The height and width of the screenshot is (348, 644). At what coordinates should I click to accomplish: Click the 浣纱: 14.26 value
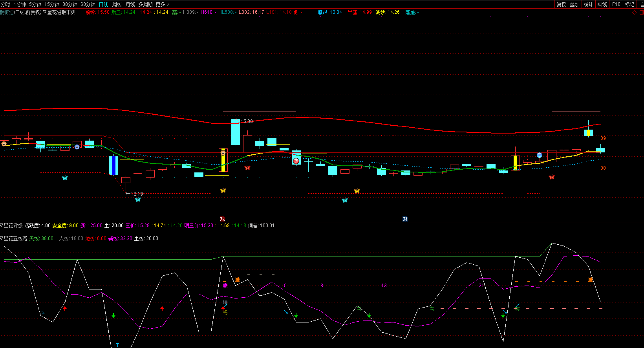[x=388, y=12]
